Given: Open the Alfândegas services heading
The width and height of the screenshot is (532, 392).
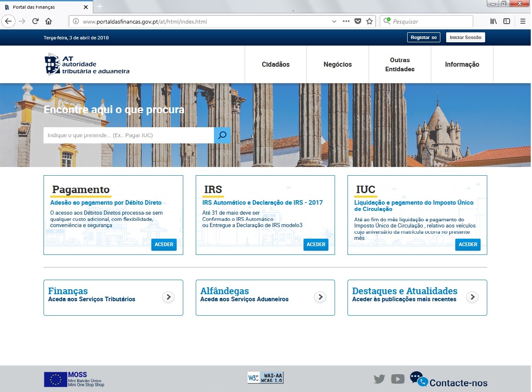Looking at the screenshot, I should tap(224, 291).
